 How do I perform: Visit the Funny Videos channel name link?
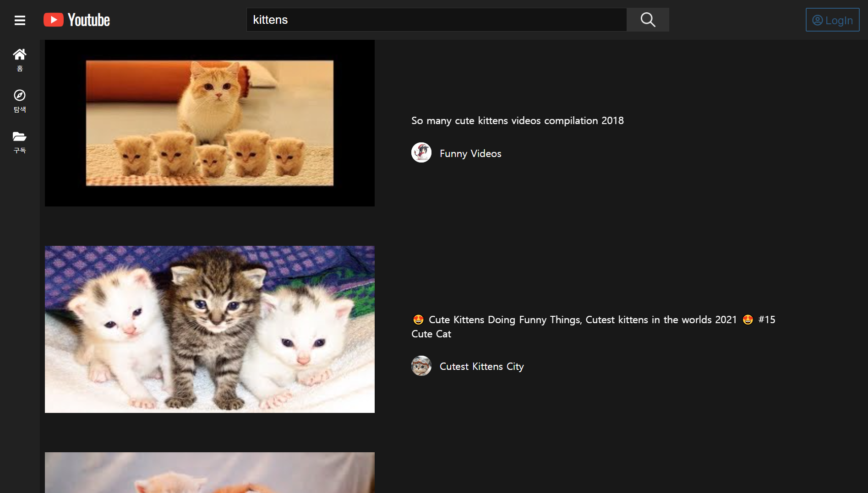coord(470,153)
